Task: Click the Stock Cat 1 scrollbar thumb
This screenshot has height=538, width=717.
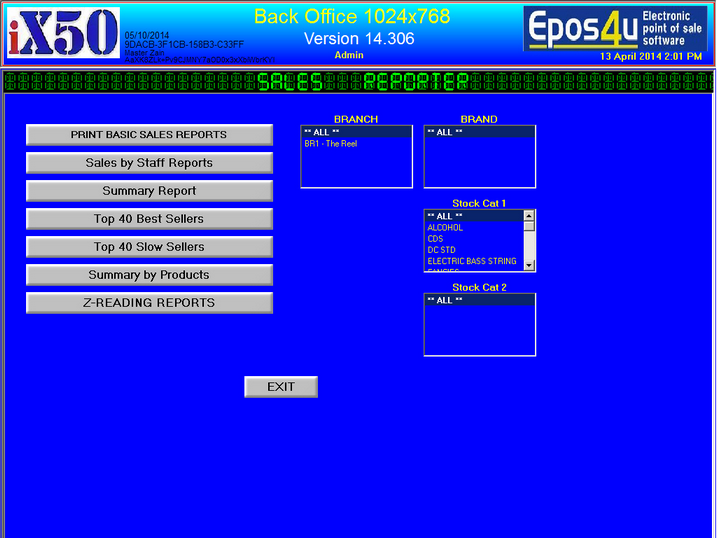Action: tap(529, 226)
